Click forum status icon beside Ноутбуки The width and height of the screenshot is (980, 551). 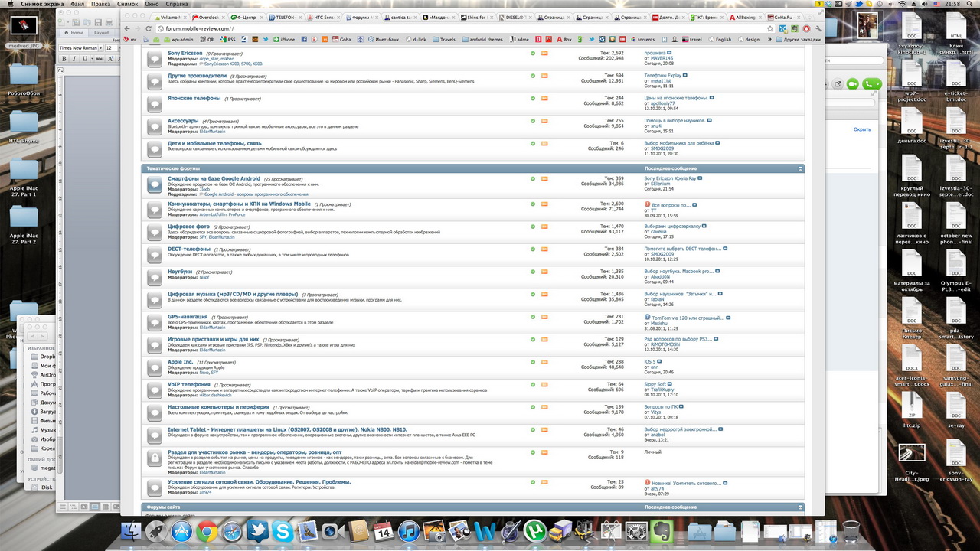coord(154,276)
